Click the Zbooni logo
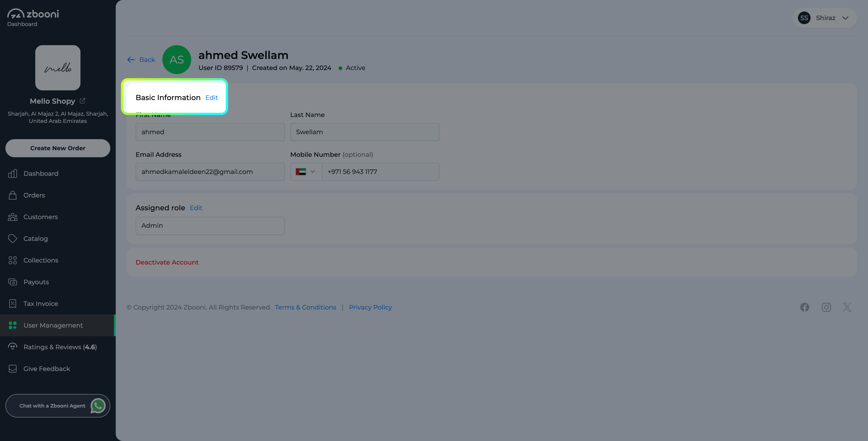868x441 pixels. tap(33, 14)
